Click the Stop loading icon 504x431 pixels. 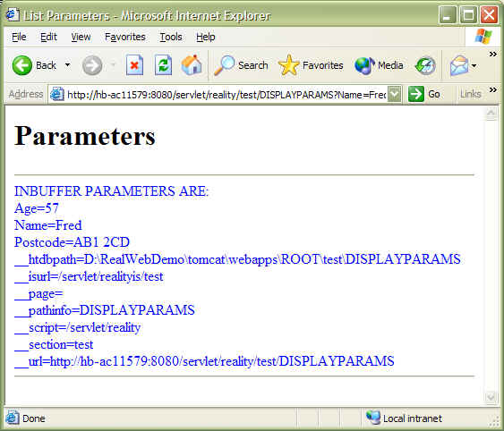tap(134, 65)
